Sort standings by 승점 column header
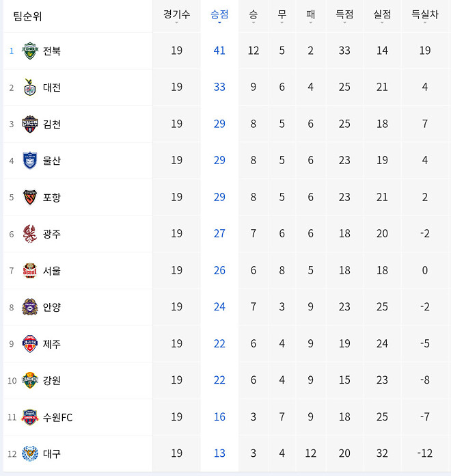 tap(219, 14)
